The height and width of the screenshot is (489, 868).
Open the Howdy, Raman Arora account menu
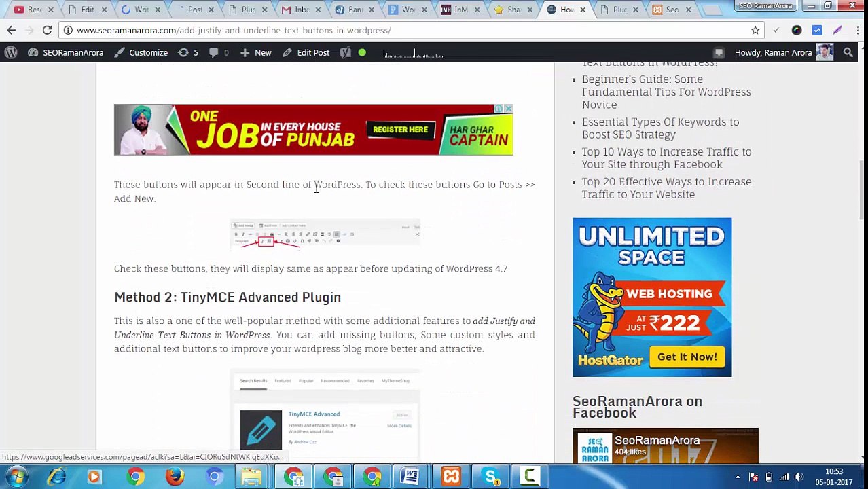pyautogui.click(x=783, y=52)
